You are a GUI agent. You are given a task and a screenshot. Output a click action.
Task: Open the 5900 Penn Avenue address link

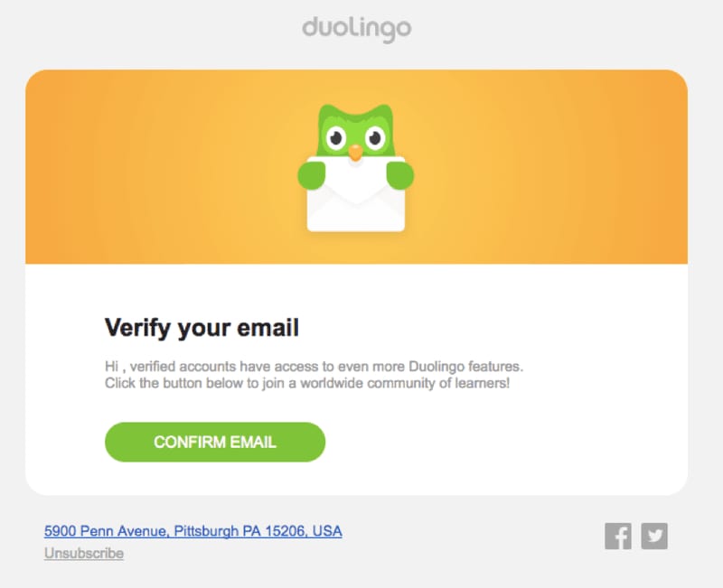point(193,531)
